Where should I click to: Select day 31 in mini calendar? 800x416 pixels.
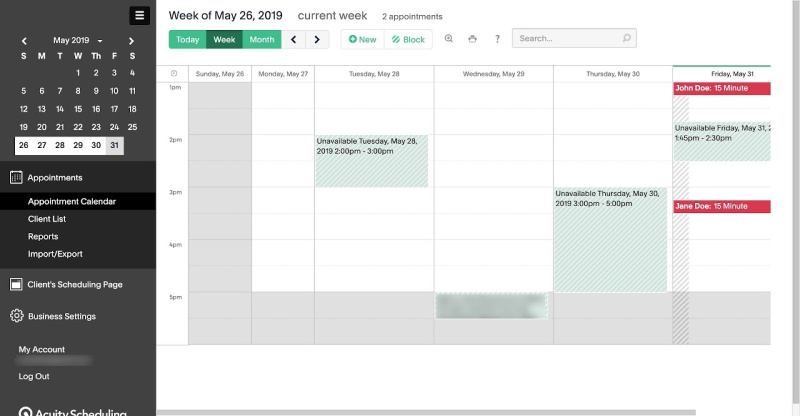(x=114, y=145)
